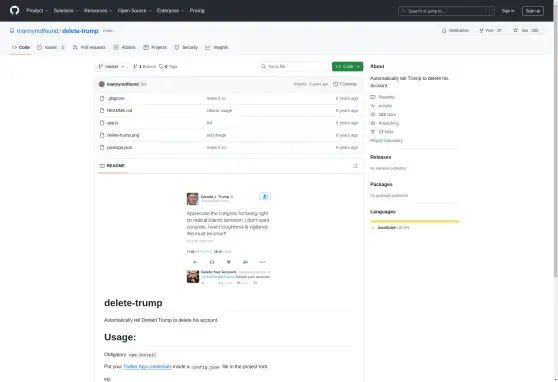View the stars count in About

pos(383,115)
